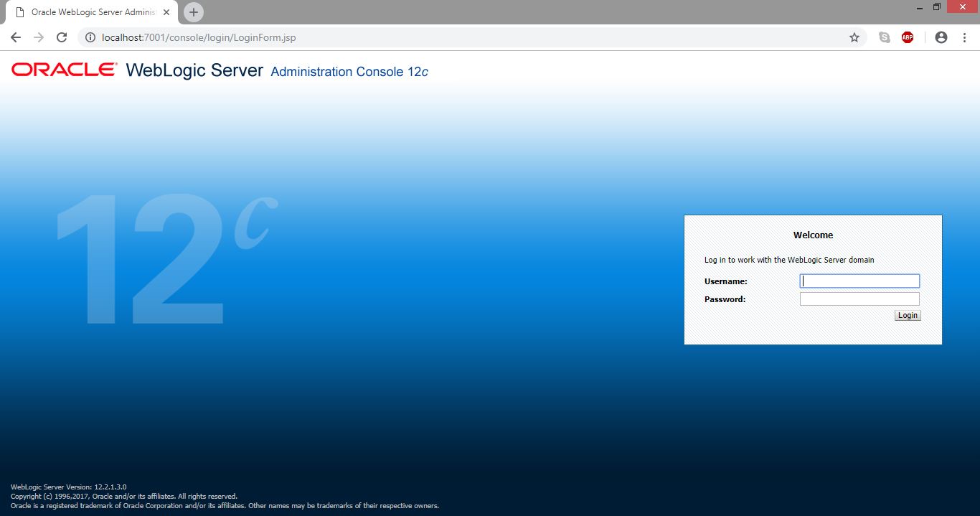Close the Oracle WebLogic Server tab
Viewport: 980px width, 516px height.
point(166,12)
